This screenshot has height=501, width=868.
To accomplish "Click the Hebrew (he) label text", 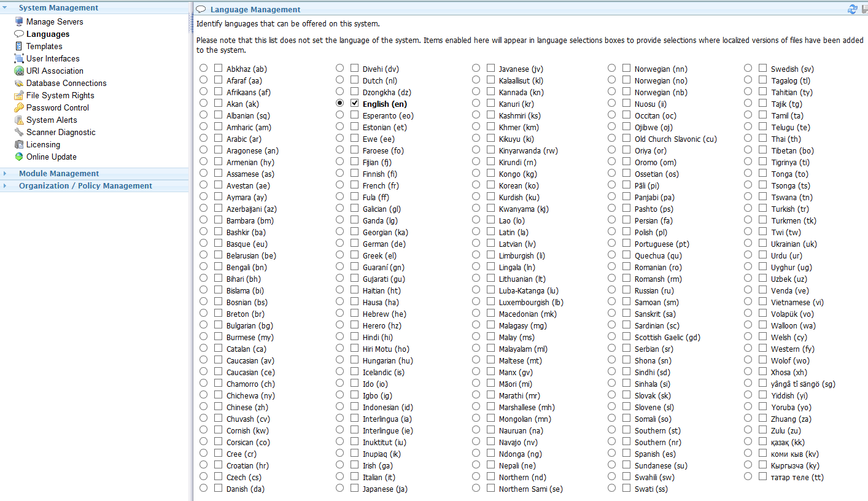I will coord(384,314).
